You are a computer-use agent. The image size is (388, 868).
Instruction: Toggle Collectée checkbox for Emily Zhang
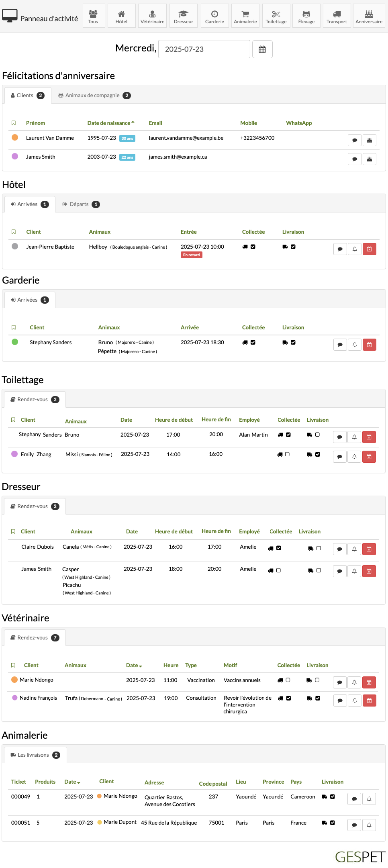coord(287,454)
